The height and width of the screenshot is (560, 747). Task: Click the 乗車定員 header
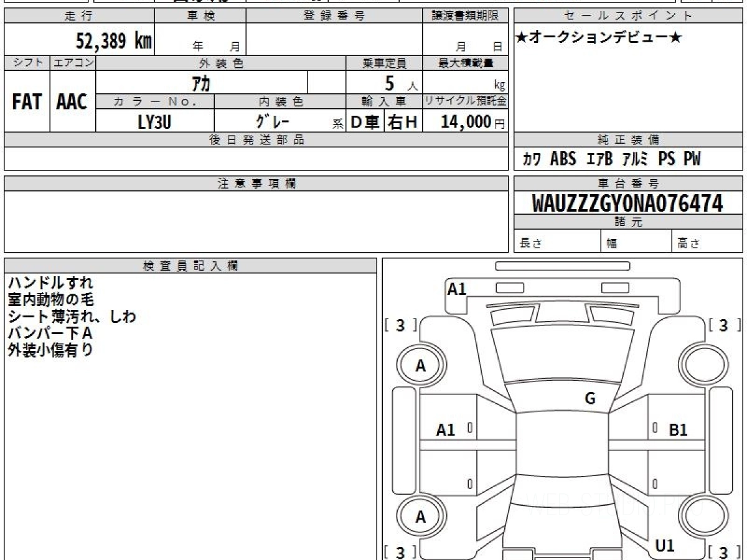384,63
